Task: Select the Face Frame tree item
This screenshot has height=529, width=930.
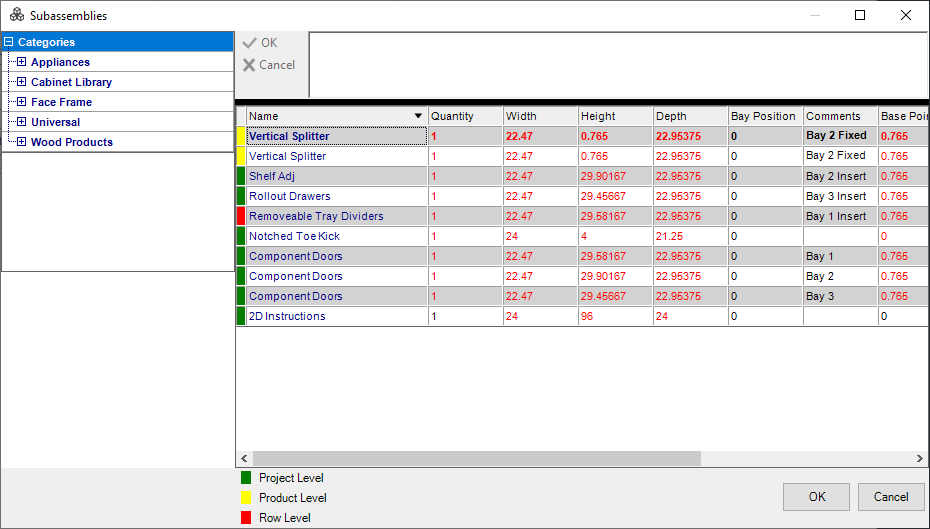Action: [61, 103]
